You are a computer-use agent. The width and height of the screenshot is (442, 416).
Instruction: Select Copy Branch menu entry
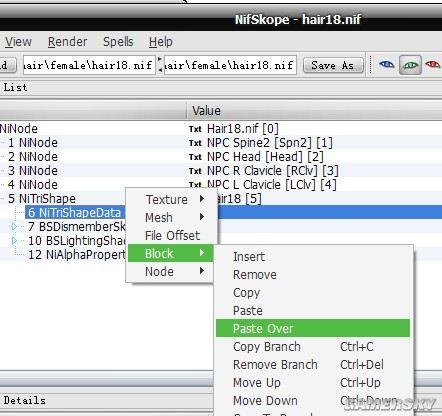(x=267, y=347)
